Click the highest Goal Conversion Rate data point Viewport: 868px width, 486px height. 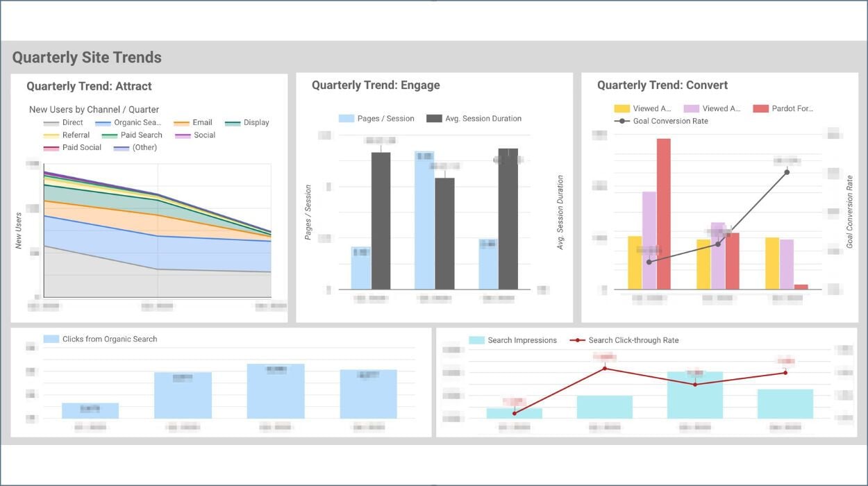pos(787,172)
